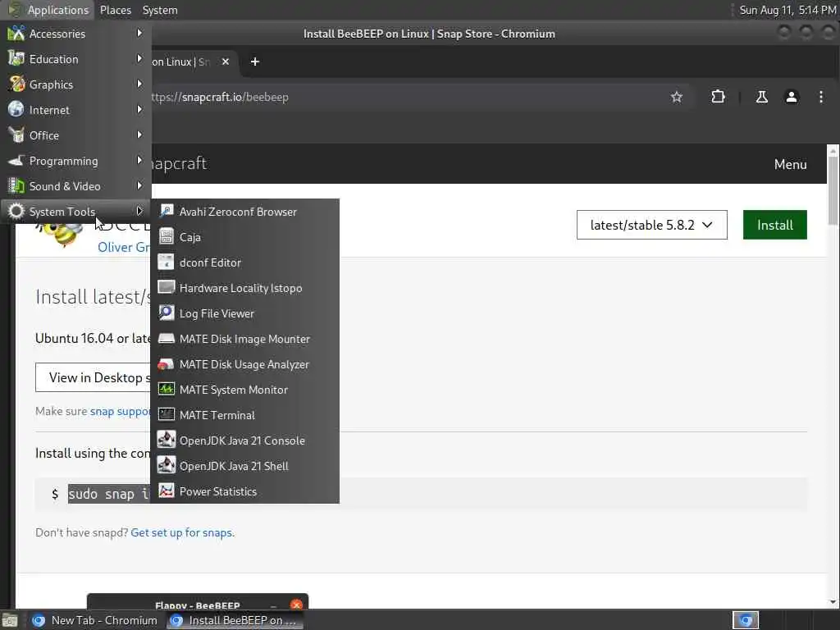Open Chromium three-dot menu

coord(820,97)
